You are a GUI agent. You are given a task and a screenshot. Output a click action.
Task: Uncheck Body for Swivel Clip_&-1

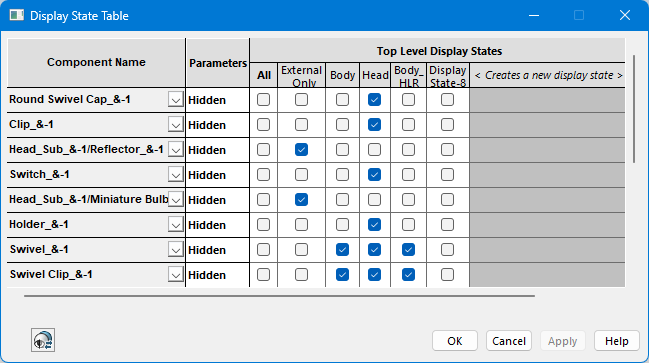point(342,274)
